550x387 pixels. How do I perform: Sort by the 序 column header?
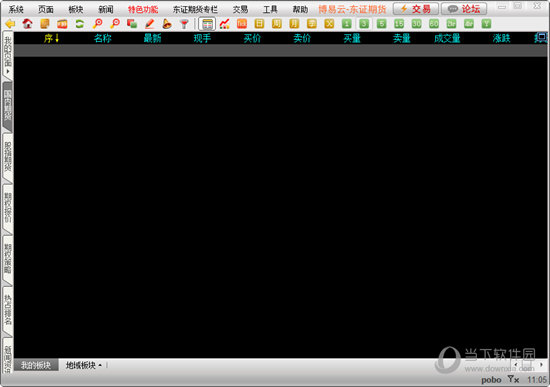(x=52, y=38)
